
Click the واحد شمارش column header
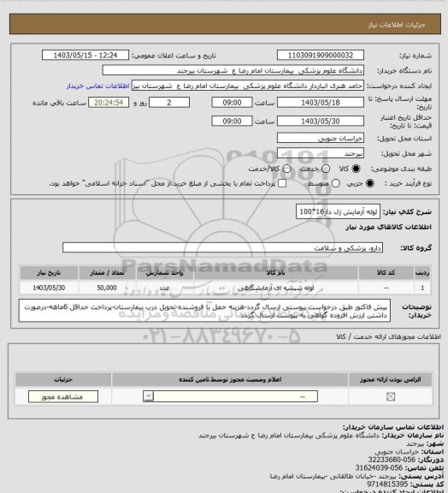coord(165,272)
